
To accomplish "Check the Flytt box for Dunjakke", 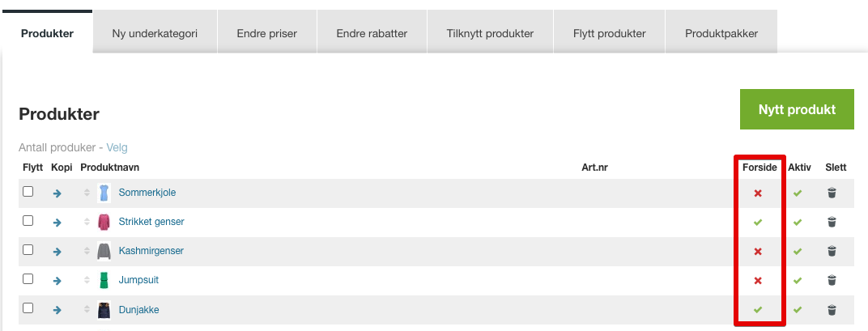I will coord(28,308).
